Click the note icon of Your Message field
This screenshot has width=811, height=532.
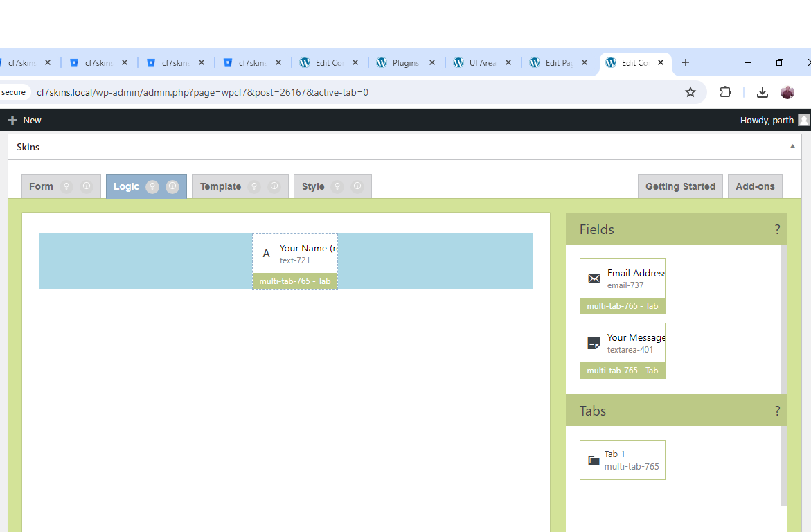[594, 343]
